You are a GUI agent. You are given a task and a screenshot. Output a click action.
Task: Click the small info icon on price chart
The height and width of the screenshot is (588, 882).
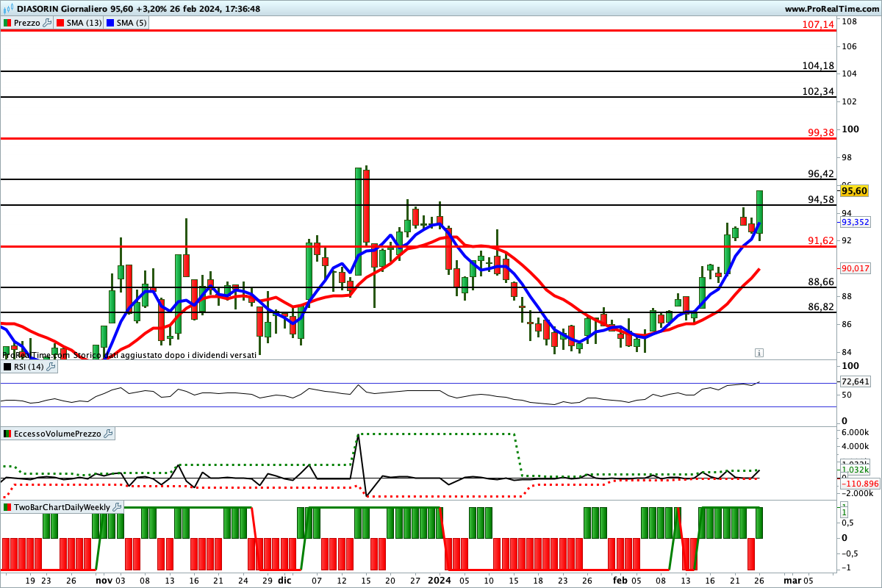pos(759,353)
